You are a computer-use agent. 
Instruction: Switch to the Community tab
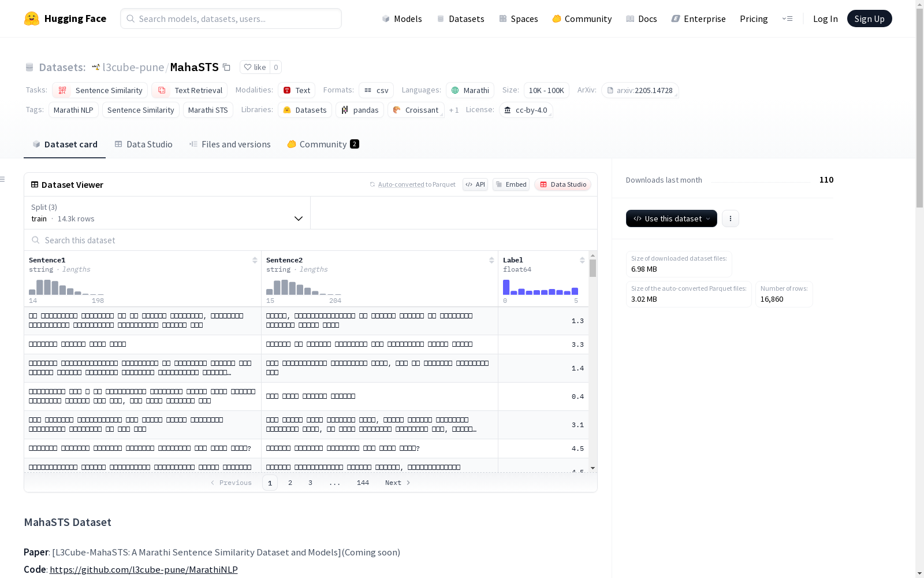point(323,144)
